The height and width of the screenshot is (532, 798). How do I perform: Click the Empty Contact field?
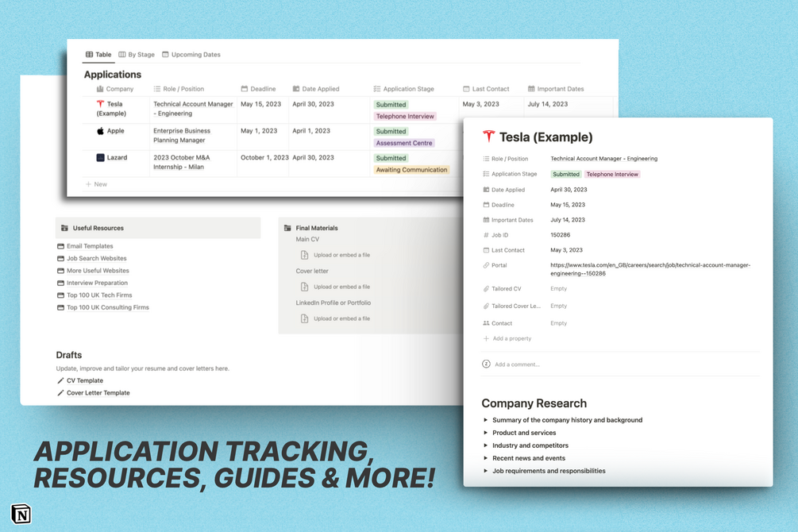[x=558, y=323]
